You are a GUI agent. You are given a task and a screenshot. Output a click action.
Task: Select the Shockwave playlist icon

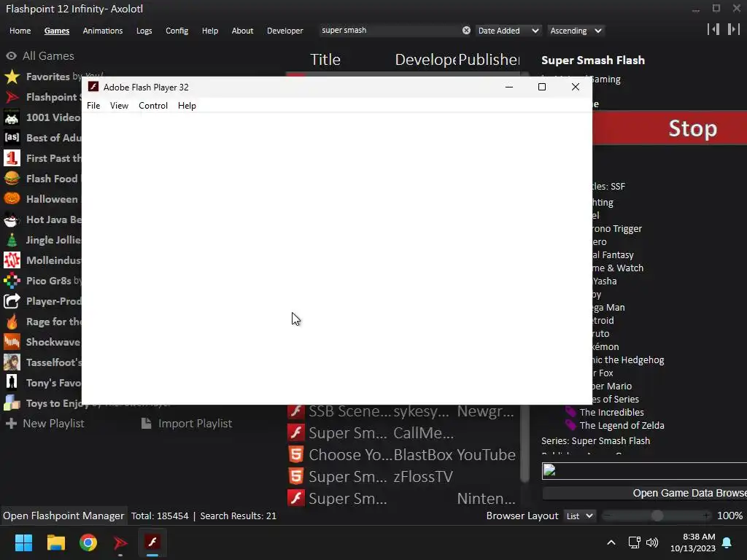12,342
